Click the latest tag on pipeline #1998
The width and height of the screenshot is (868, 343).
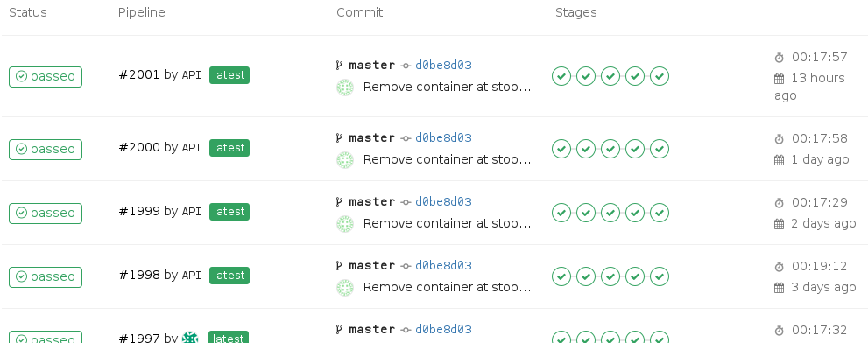[x=229, y=276]
